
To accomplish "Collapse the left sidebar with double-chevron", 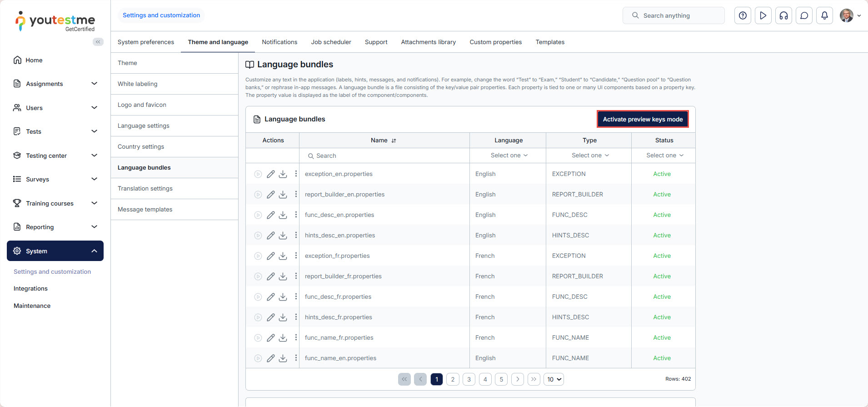I will tap(98, 42).
